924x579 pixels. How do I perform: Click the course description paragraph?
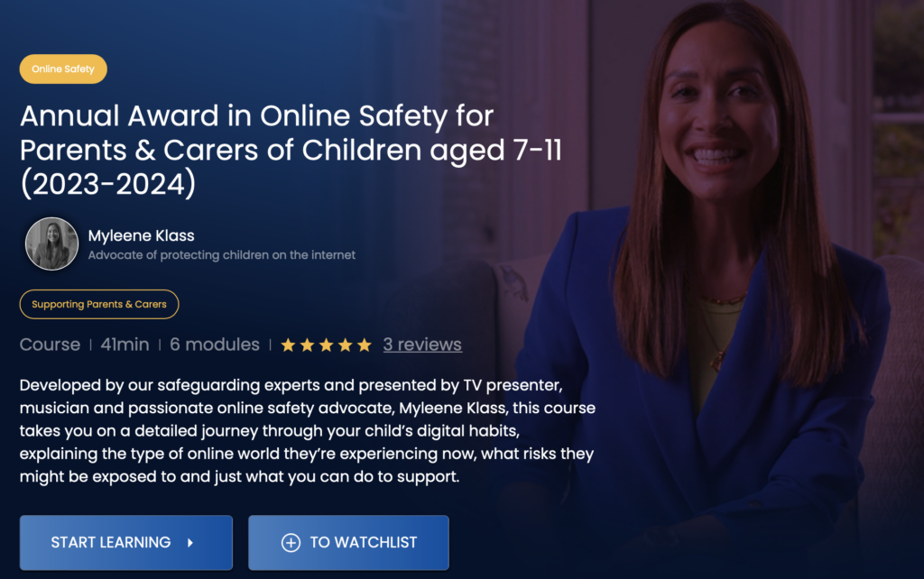coord(308,430)
